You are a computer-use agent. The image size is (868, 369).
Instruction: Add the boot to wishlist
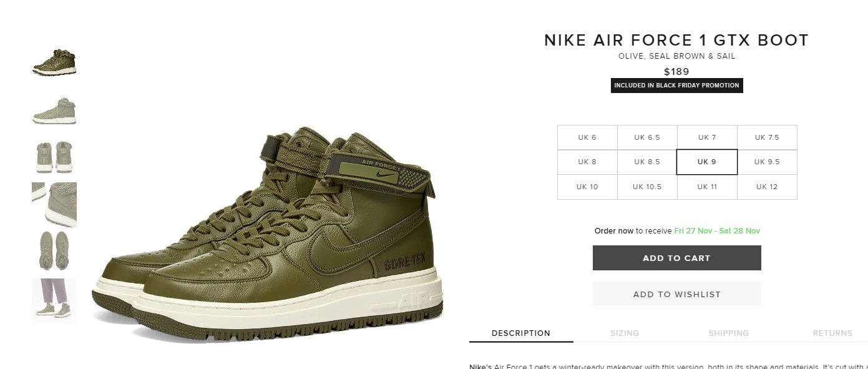(677, 294)
